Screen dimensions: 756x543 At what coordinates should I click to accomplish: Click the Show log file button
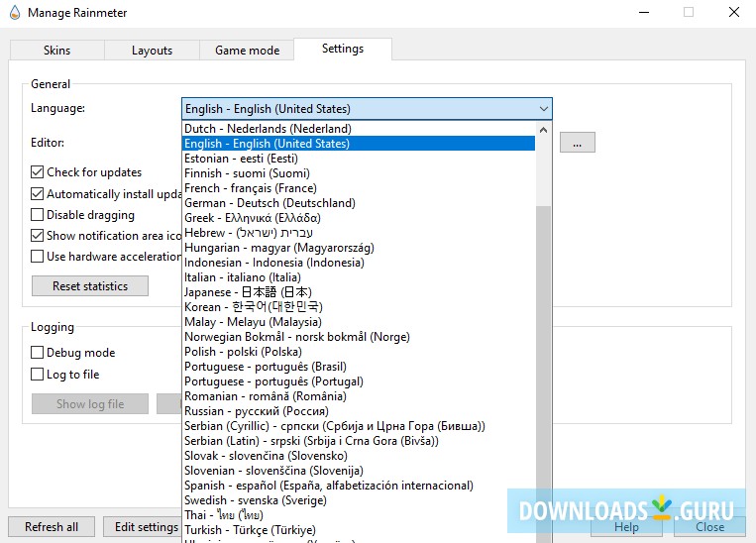[x=90, y=404]
